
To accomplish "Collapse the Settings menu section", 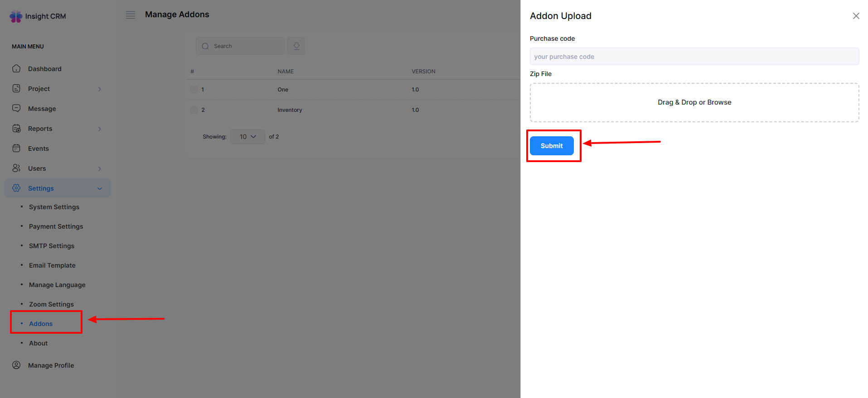I will click(100, 189).
